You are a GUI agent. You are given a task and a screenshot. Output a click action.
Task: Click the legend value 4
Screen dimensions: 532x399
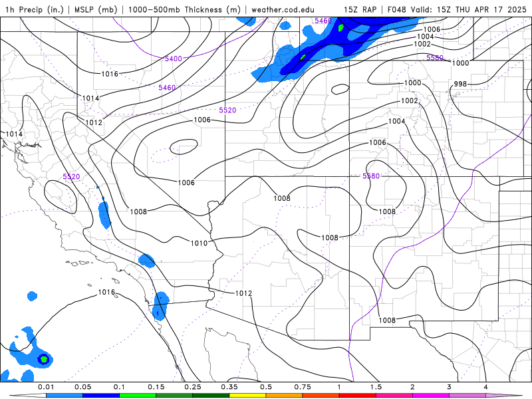486,387
